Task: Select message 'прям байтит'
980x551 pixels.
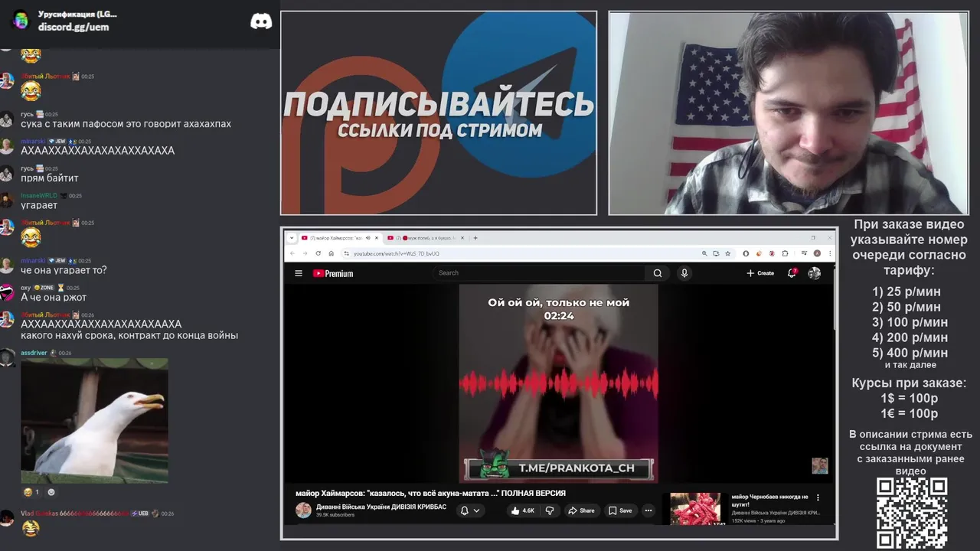Action: point(49,178)
